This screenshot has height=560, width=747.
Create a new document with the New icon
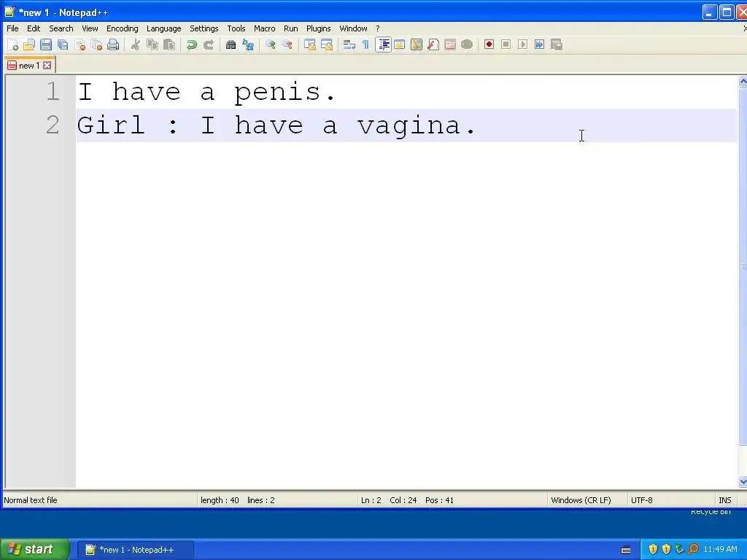click(x=12, y=44)
